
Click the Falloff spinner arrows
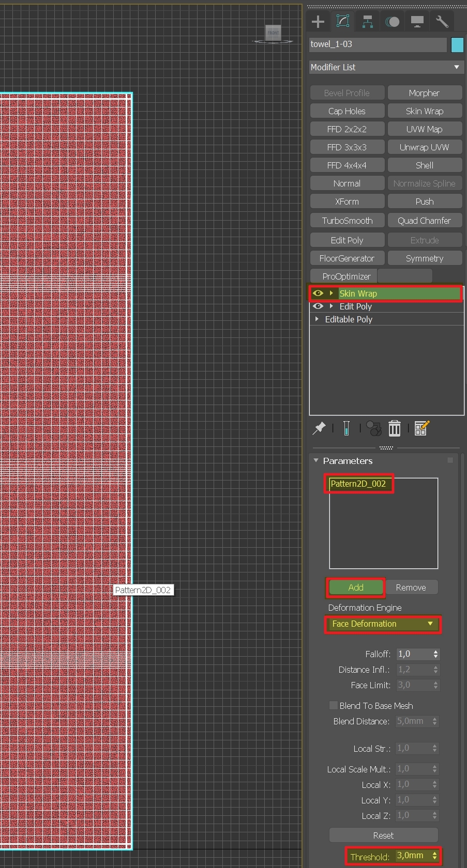click(x=436, y=654)
